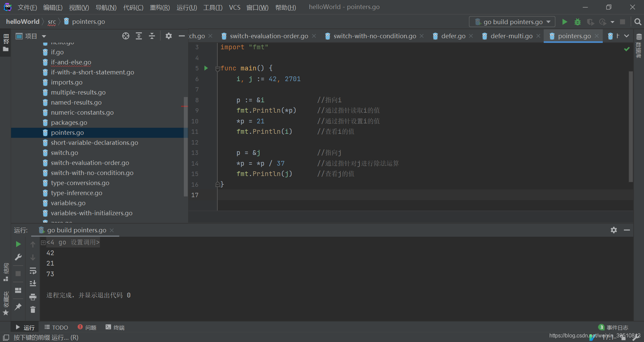Stop process in the Run panel
This screenshot has width=644, height=342.
[x=18, y=274]
